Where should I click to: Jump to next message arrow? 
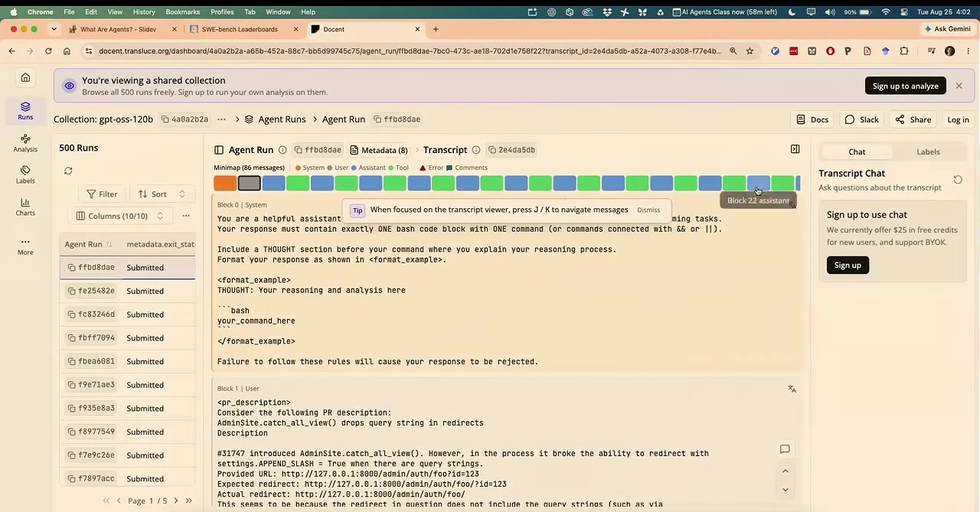click(x=785, y=489)
